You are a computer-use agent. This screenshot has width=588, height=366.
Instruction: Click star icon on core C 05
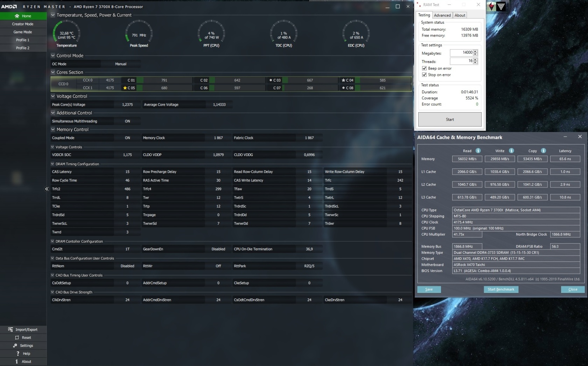[125, 88]
